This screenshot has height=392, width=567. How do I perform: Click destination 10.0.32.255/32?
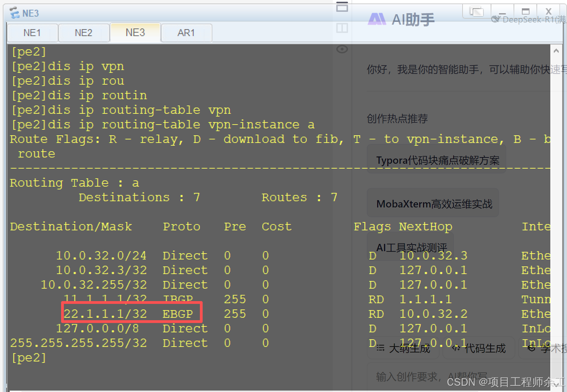click(94, 285)
